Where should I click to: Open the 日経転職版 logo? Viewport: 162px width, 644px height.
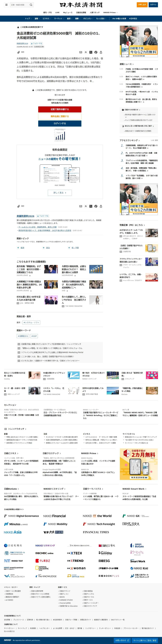pos(13,546)
